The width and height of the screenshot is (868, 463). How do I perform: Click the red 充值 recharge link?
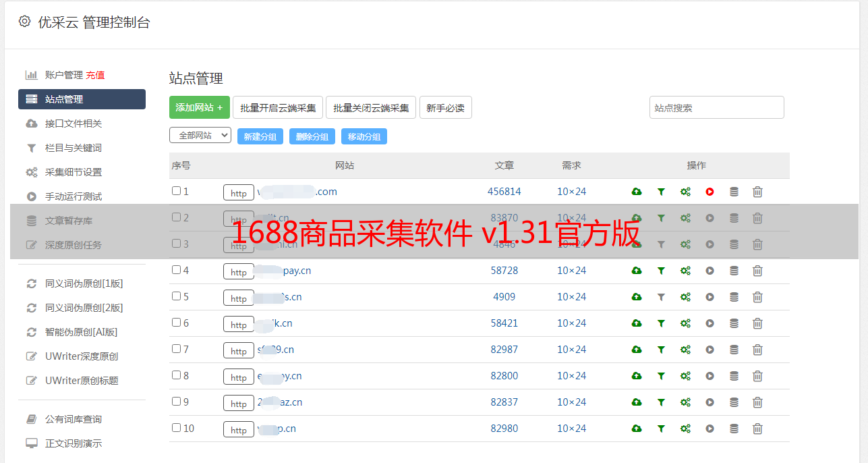pos(95,75)
